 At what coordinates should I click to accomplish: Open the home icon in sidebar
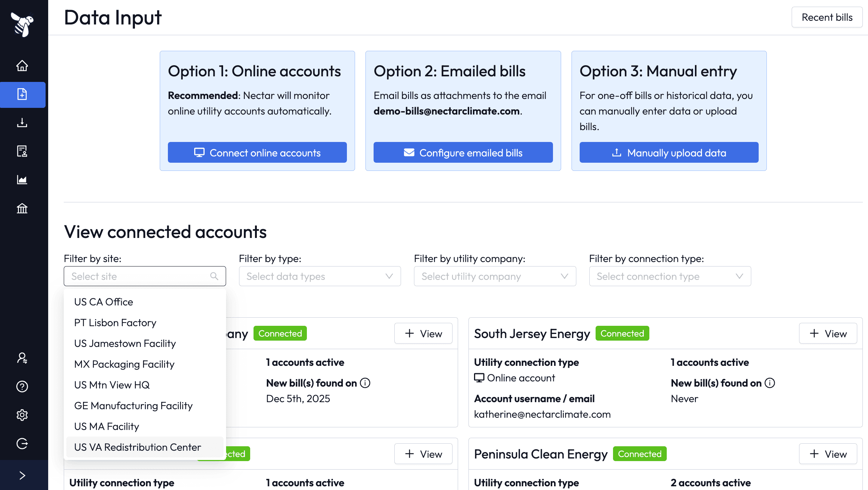point(22,66)
